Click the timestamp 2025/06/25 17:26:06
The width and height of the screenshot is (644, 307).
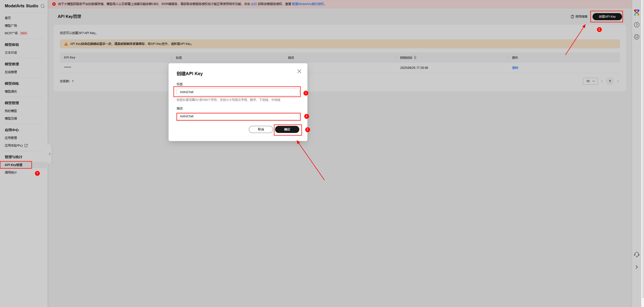click(414, 68)
